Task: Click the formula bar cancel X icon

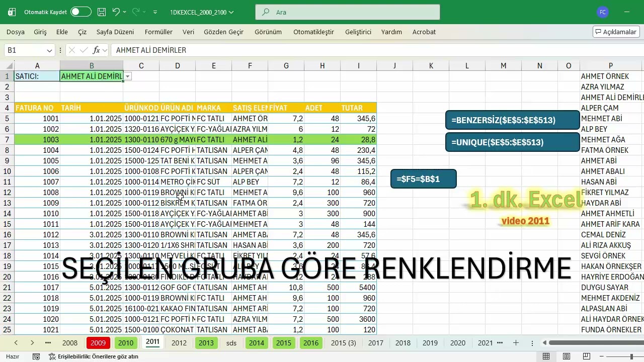Action: pos(71,50)
